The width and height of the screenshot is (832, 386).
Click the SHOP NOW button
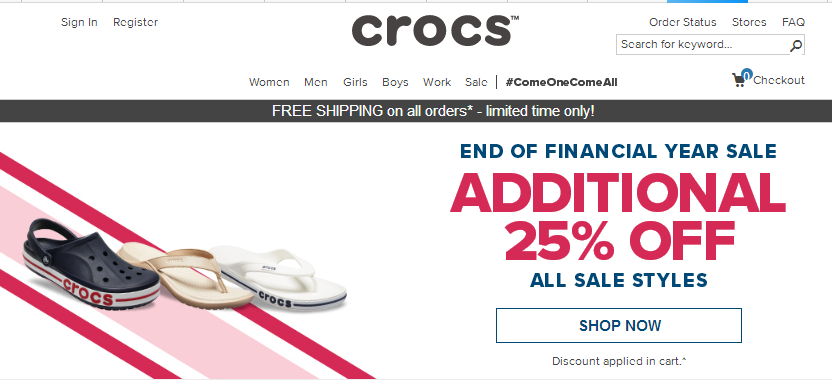tap(619, 325)
